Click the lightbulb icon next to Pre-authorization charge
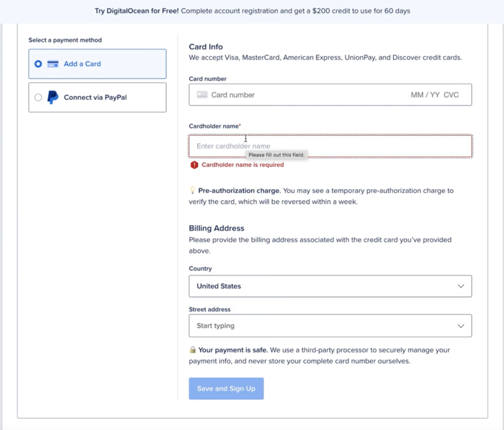Image resolution: width=504 pixels, height=430 pixels. click(192, 190)
